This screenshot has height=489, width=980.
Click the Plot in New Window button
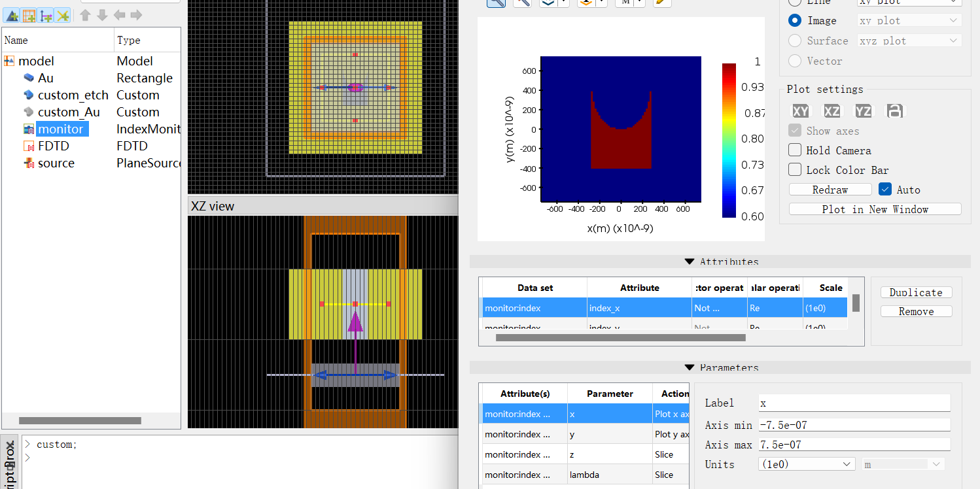tap(875, 209)
